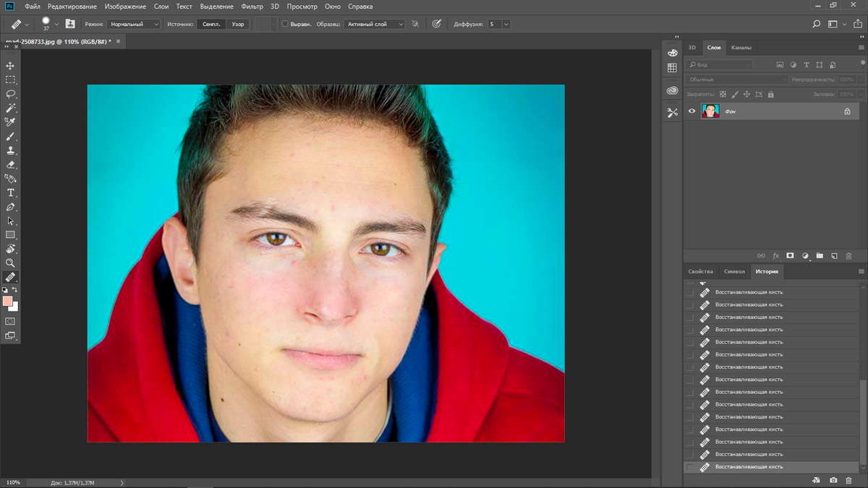The image size is (868, 488).
Task: Open the Режим Нормальный dropdown
Action: point(135,24)
